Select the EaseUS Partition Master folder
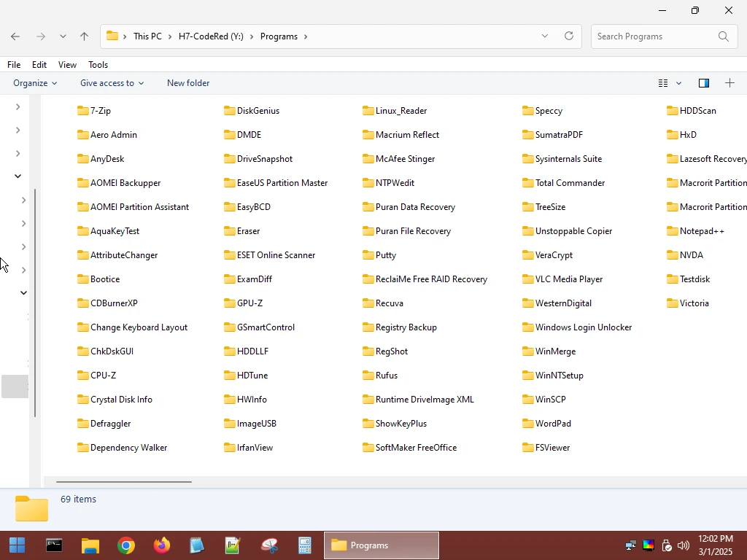747x560 pixels. point(276,183)
